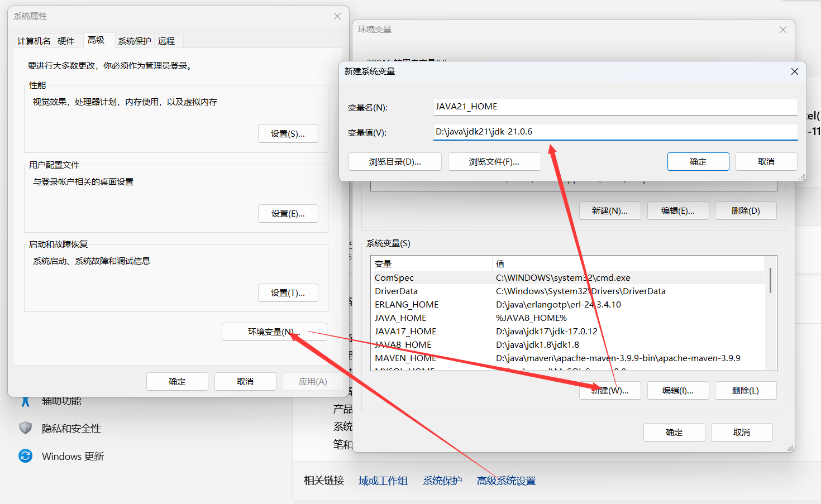
Task: Click 删除(L) under 系统变量 list
Action: coord(746,390)
